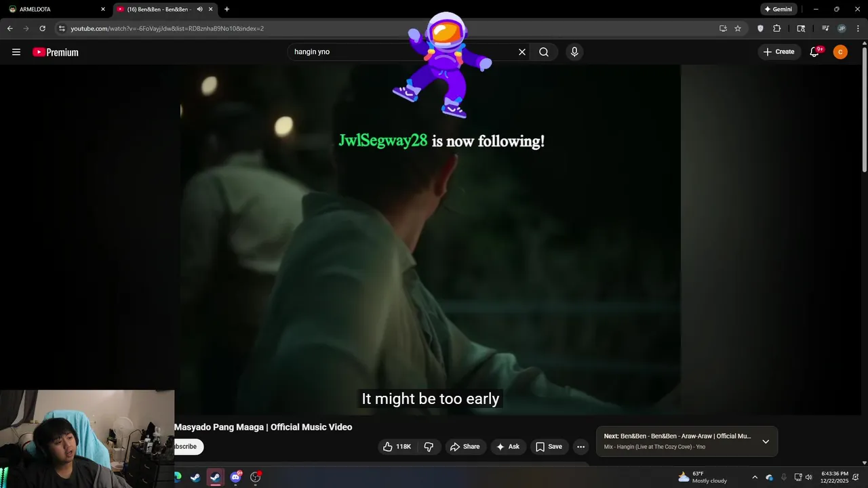Open weather widget Mostly cloudy
This screenshot has height=488, width=868.
[x=703, y=477]
